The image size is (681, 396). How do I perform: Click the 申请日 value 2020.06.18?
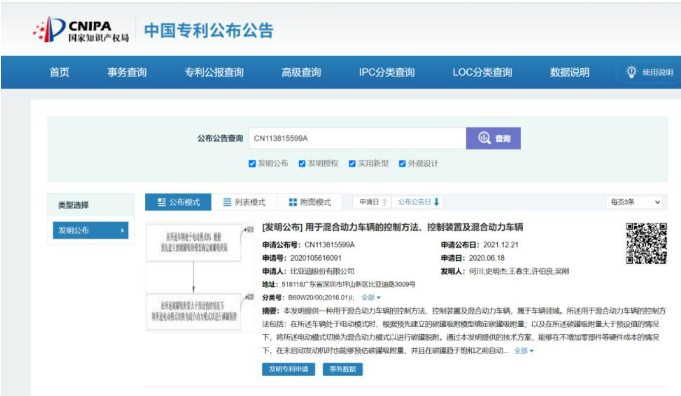click(486, 258)
